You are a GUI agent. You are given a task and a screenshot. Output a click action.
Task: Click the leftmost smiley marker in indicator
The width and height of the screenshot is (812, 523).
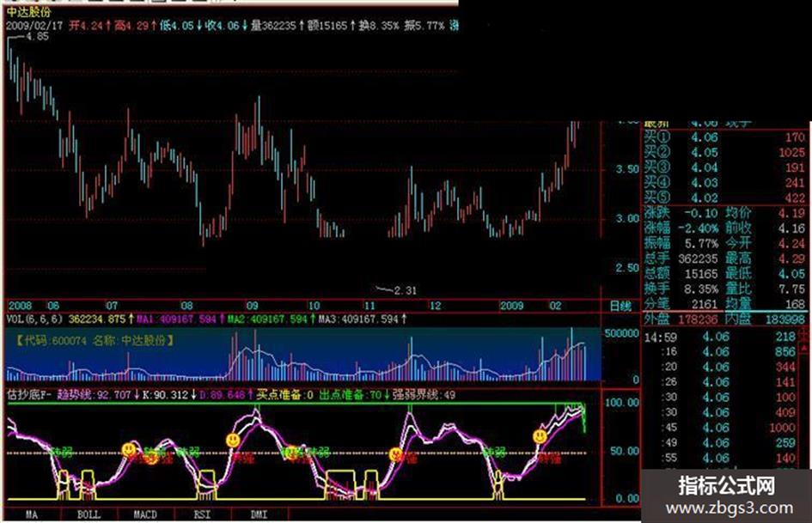(128, 449)
